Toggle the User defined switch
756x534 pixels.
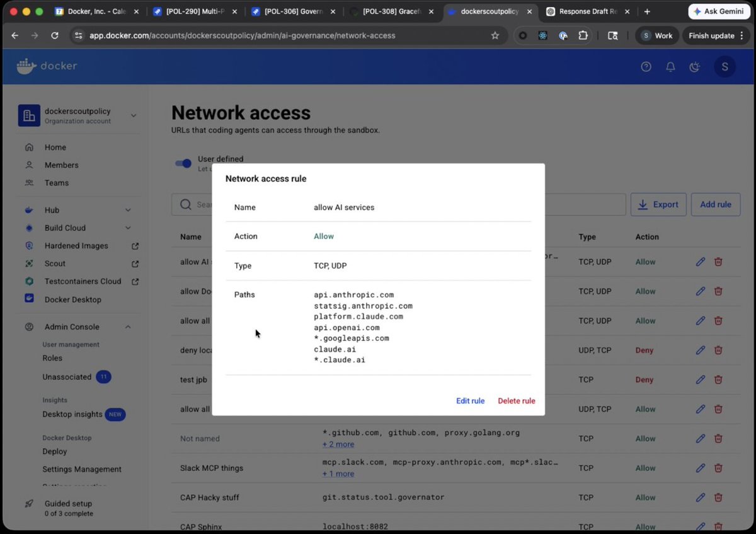pos(183,163)
